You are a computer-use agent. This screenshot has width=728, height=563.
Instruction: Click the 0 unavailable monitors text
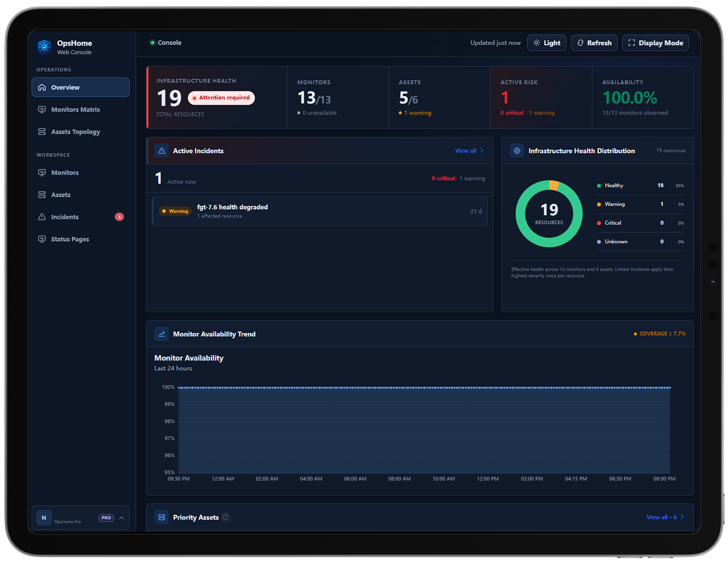317,113
